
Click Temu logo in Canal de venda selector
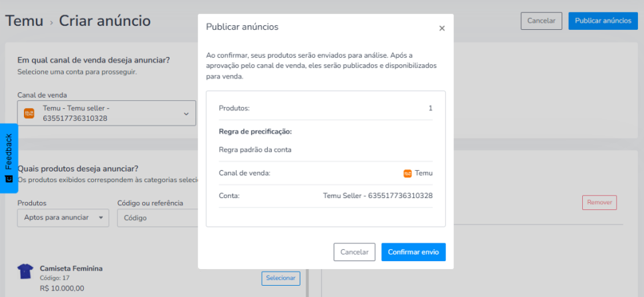click(29, 114)
